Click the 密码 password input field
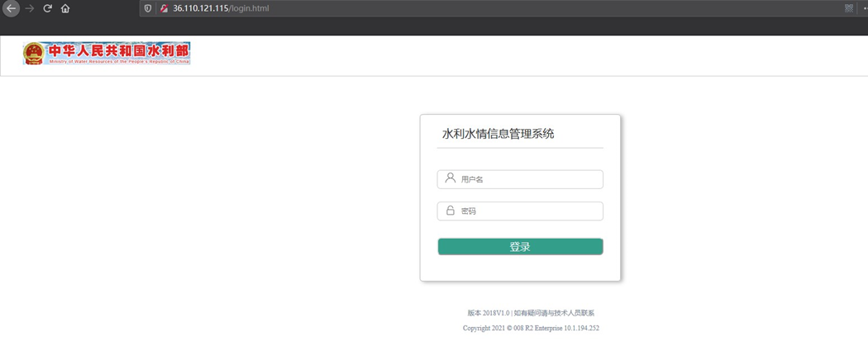This screenshot has width=868, height=351. tap(520, 211)
